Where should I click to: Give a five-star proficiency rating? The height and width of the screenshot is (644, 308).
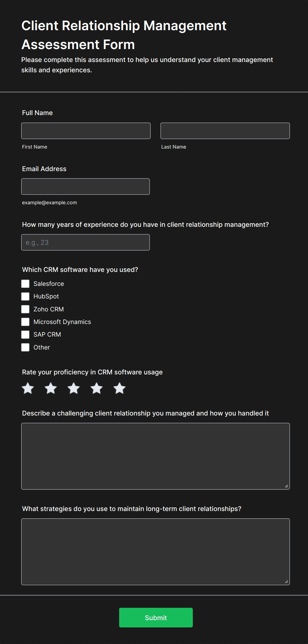pyautogui.click(x=119, y=388)
